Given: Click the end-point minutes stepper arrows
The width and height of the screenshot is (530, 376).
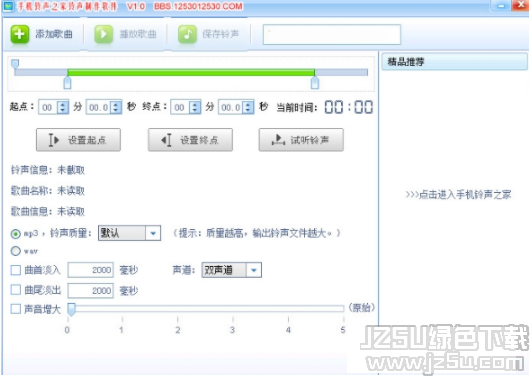Looking at the screenshot, I should click(195, 108).
